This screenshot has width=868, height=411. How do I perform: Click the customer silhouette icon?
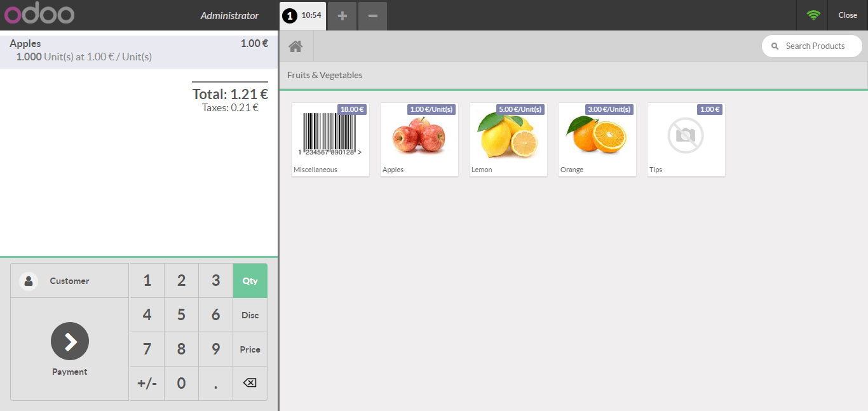coord(28,280)
